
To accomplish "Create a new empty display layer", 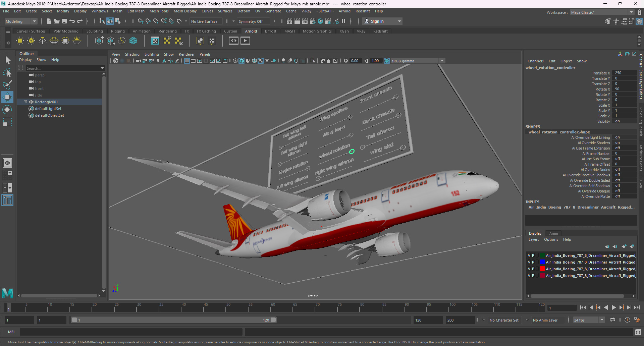I will tap(624, 246).
